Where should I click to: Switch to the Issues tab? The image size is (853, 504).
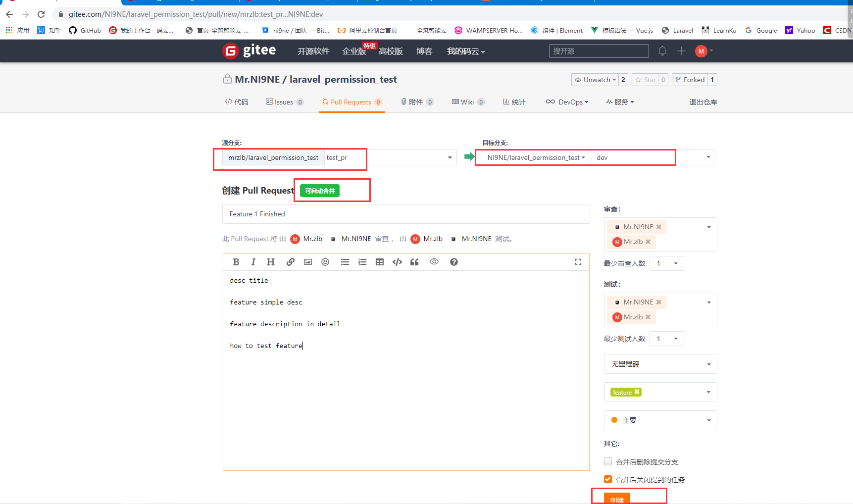coord(284,102)
